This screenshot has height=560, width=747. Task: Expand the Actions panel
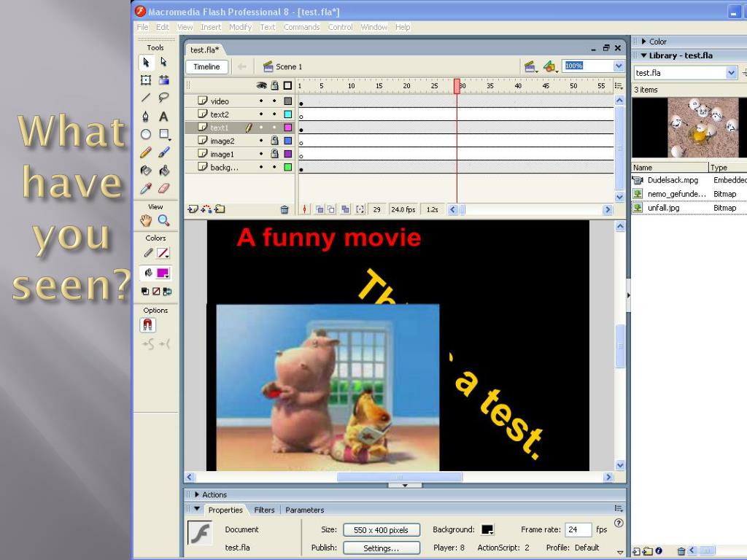197,495
